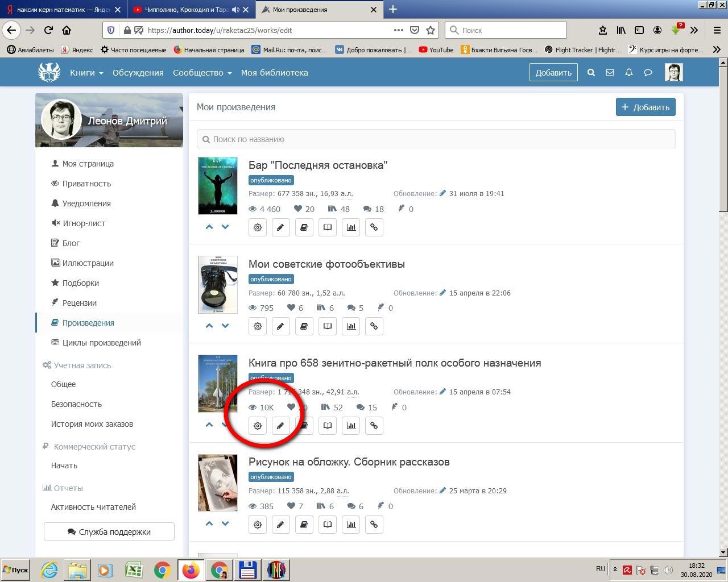This screenshot has height=582, width=728.
Task: Select Циклы произведений in sidebar
Action: pyautogui.click(x=101, y=343)
